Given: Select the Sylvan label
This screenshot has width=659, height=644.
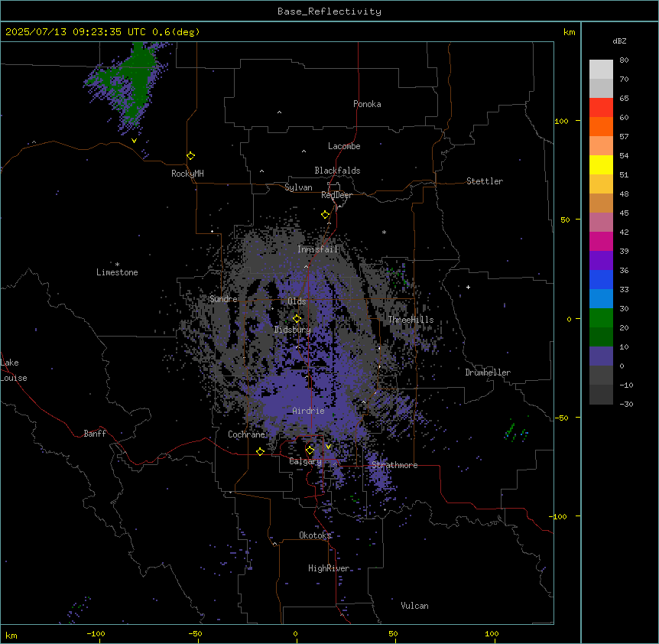Looking at the screenshot, I should [x=298, y=187].
